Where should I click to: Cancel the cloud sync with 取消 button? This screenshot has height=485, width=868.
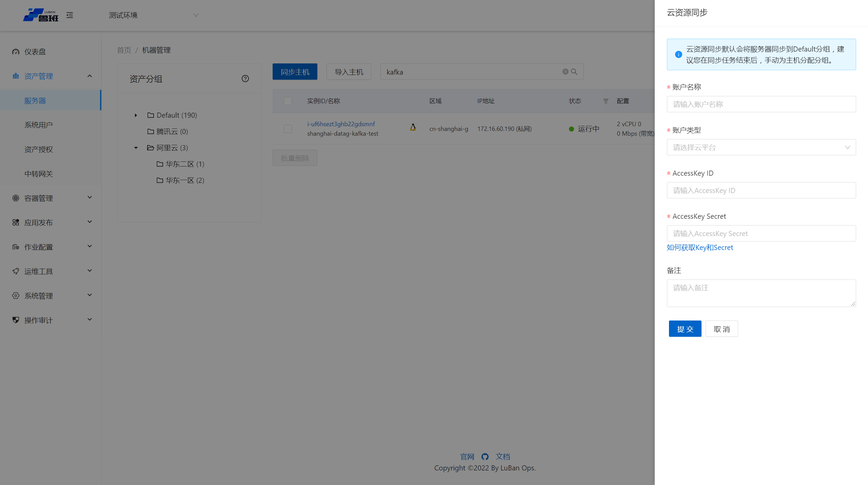pyautogui.click(x=722, y=329)
